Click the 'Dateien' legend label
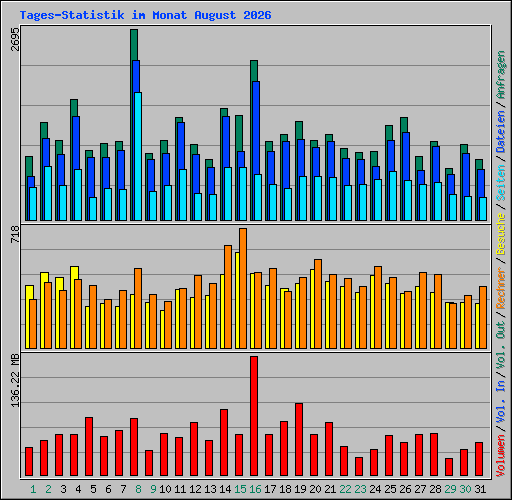 [x=501, y=131]
